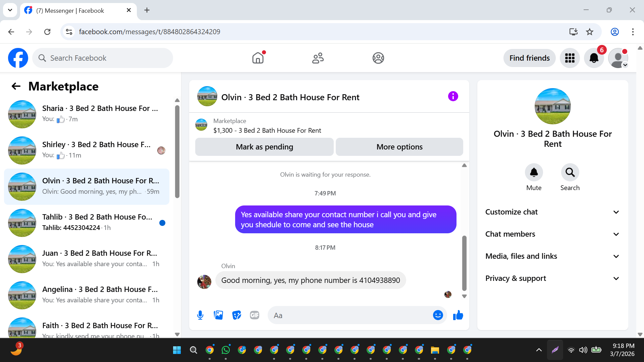Open Chrome's three-dot menu
Image resolution: width=644 pixels, height=362 pixels.
(x=633, y=32)
